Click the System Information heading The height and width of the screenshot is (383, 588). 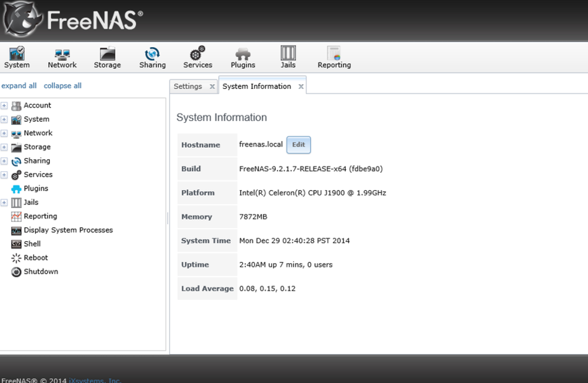[x=222, y=118]
